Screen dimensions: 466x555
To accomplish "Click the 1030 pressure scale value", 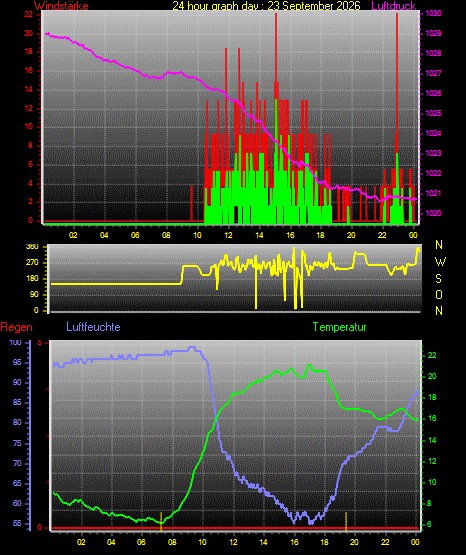I will [433, 13].
